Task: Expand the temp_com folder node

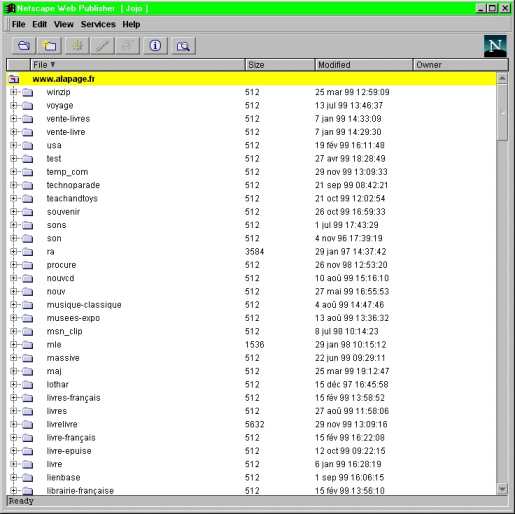Action: [x=14, y=172]
